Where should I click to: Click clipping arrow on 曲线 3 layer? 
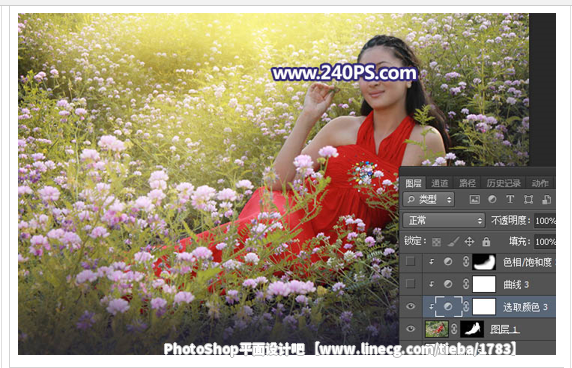tap(432, 284)
